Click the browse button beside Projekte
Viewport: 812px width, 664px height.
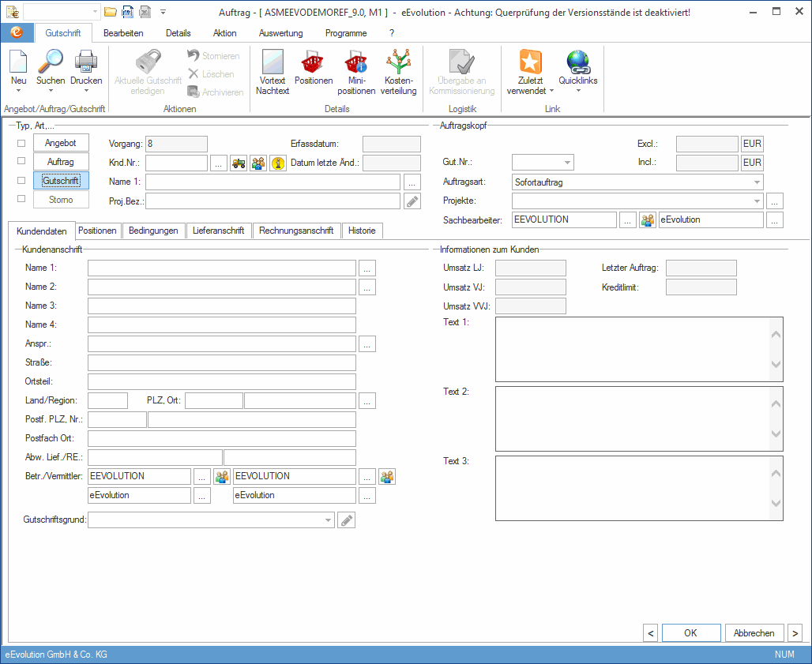coord(775,201)
